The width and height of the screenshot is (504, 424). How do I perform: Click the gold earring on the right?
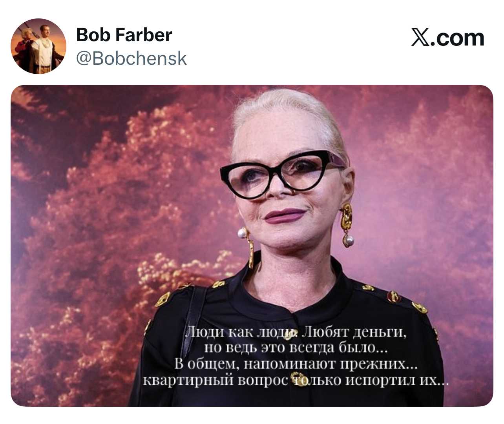(347, 225)
